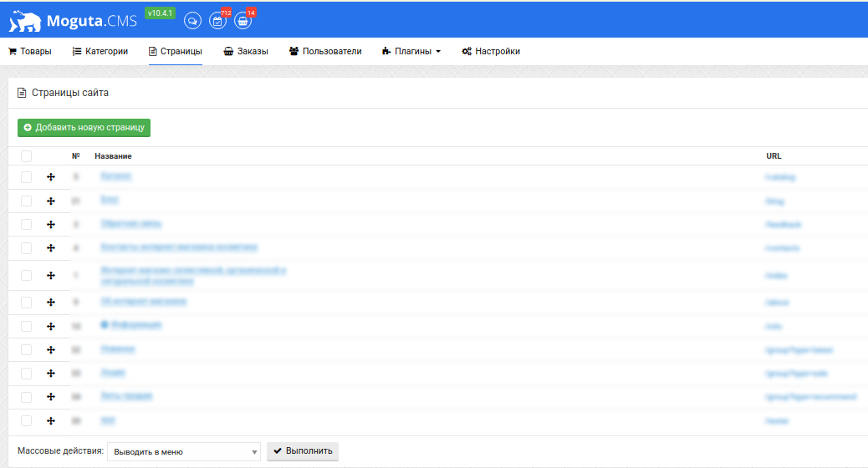Open the URL link in the first row

click(x=780, y=177)
